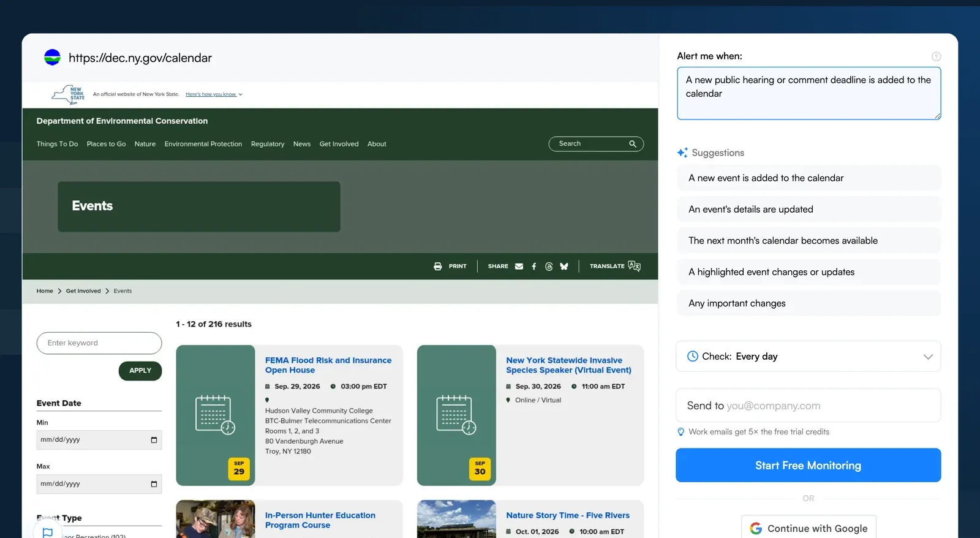Click Invasive Species event calendar thumbnail
Viewport: 980px width, 538px height.
click(x=456, y=415)
